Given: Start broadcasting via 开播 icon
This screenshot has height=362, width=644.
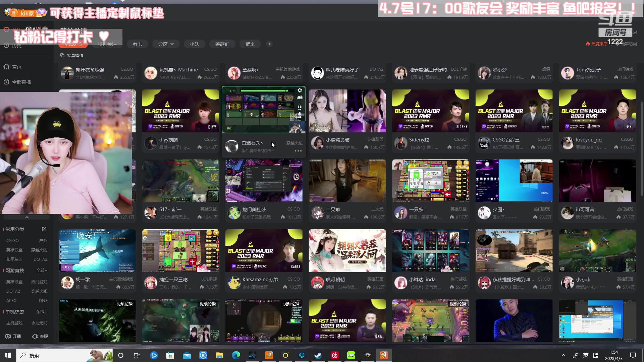Looking at the screenshot, I should (13, 336).
